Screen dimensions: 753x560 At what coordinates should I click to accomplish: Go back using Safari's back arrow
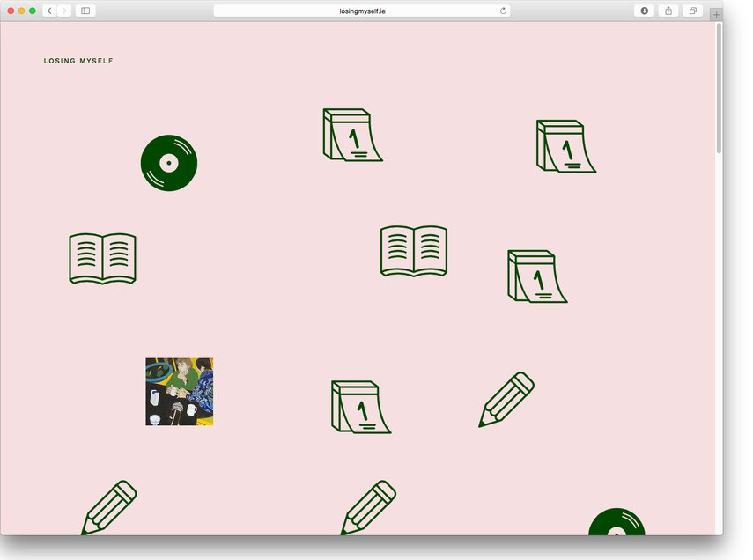pos(49,11)
